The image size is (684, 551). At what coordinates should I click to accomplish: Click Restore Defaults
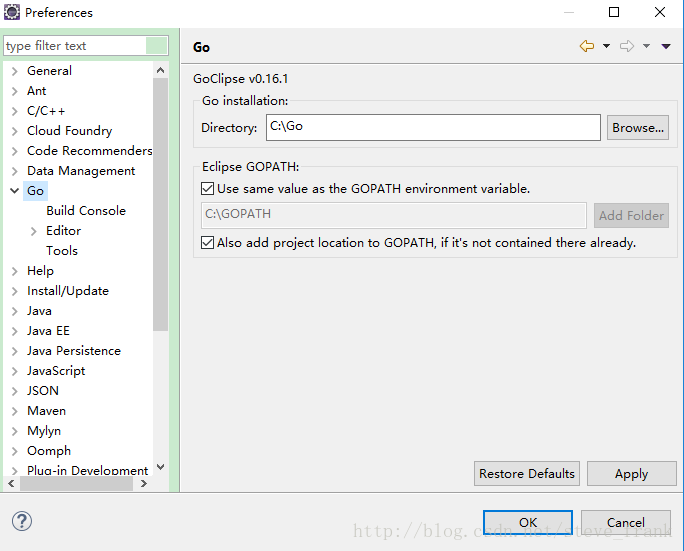(x=527, y=473)
